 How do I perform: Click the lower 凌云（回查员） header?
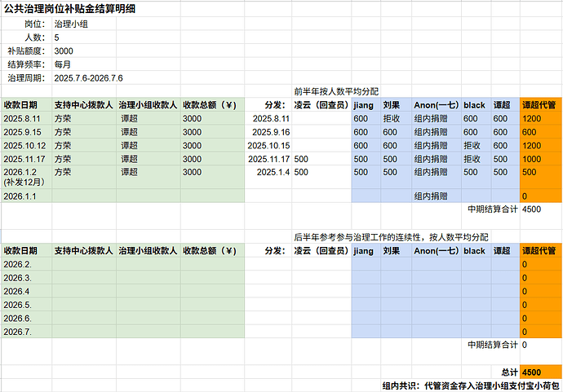(x=321, y=251)
